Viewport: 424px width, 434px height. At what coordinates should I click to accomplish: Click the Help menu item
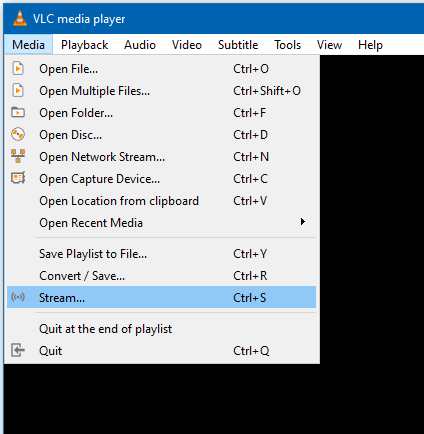(x=370, y=45)
